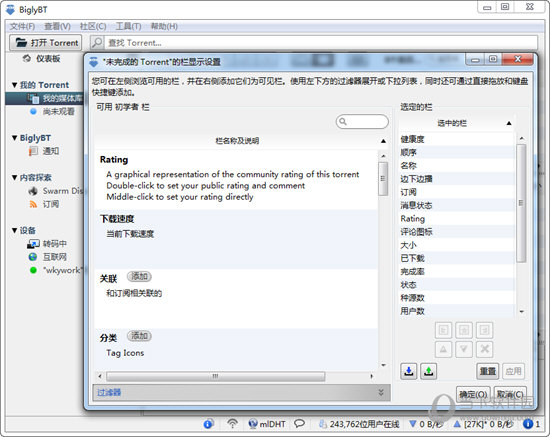Click the blue info icon in the status bar
The image size is (550, 437).
click(x=208, y=424)
